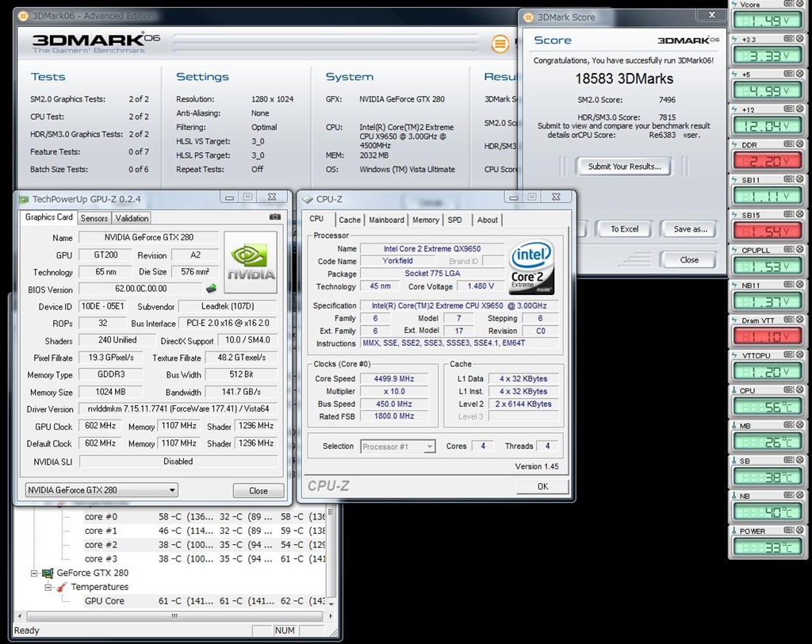Click the right arrow of the horizontal scrollbar
The width and height of the screenshot is (812, 644).
[x=331, y=616]
